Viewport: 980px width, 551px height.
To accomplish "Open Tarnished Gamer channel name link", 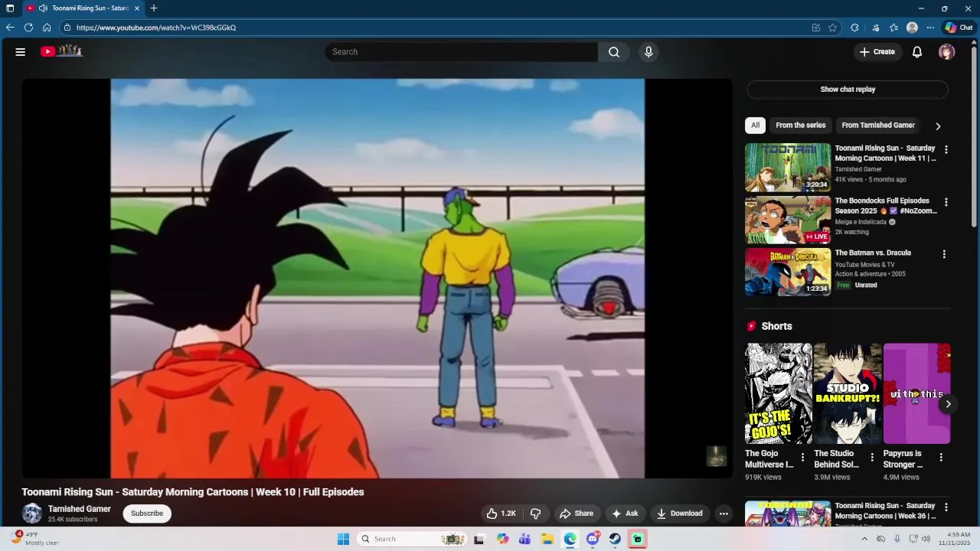I will pos(80,509).
